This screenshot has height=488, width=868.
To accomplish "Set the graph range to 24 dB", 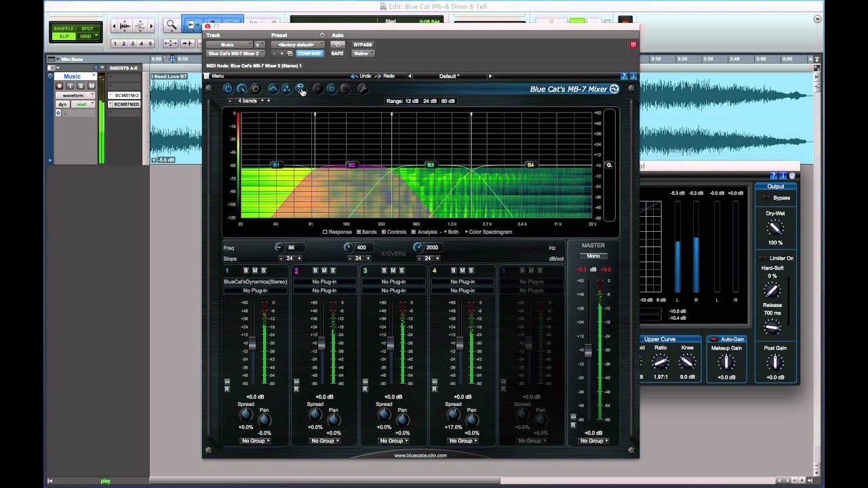I will [x=430, y=101].
